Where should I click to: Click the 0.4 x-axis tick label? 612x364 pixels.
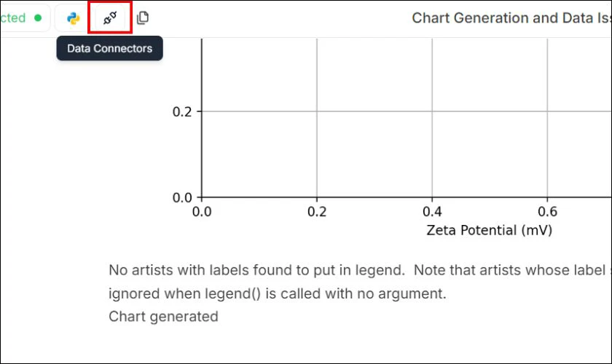point(432,212)
